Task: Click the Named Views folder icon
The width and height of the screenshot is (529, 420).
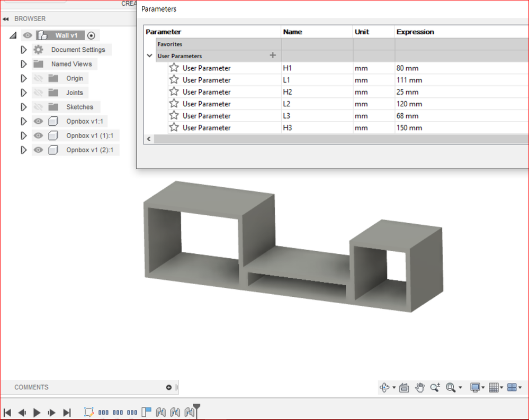Action: point(39,63)
